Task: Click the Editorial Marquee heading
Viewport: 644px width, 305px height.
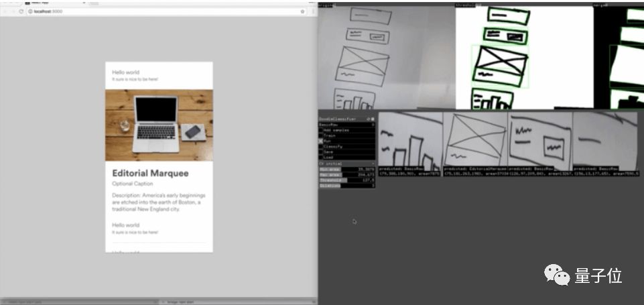Action: click(150, 173)
